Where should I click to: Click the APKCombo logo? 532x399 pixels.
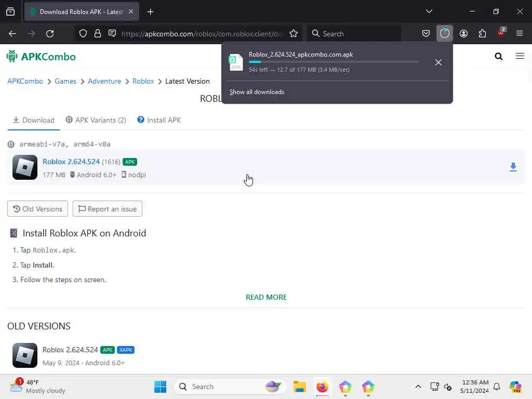[41, 57]
